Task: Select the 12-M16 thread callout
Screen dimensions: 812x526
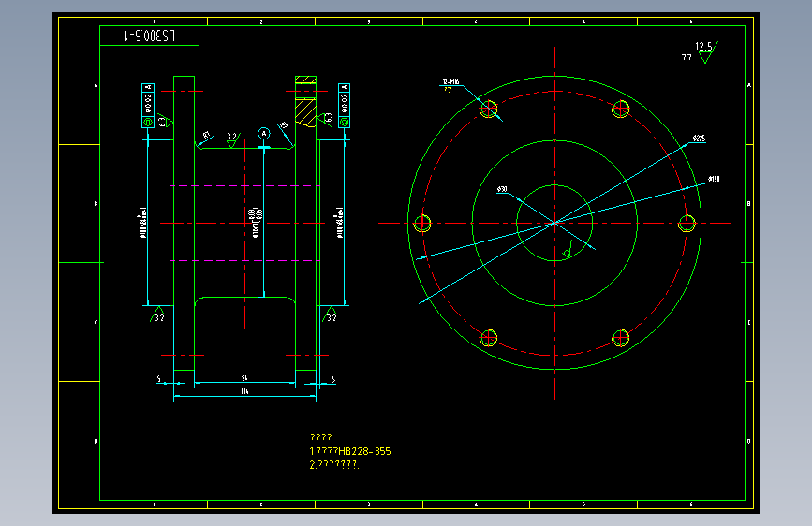Action: tap(450, 81)
